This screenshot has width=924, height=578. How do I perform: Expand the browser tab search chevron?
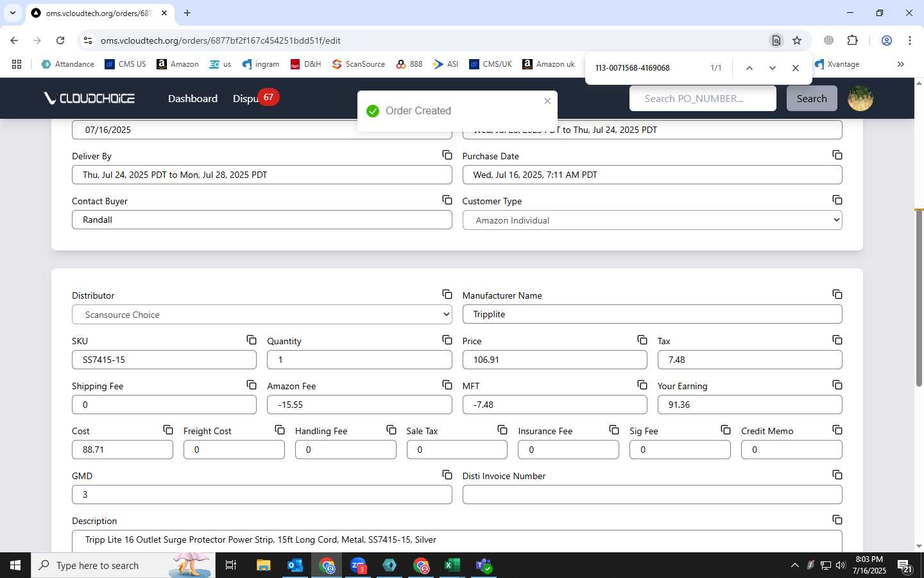(x=12, y=13)
